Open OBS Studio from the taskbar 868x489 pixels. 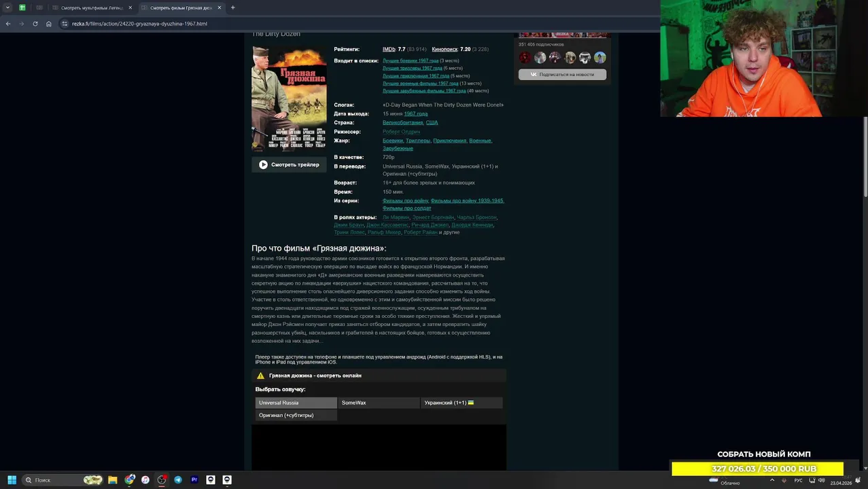pyautogui.click(x=162, y=480)
